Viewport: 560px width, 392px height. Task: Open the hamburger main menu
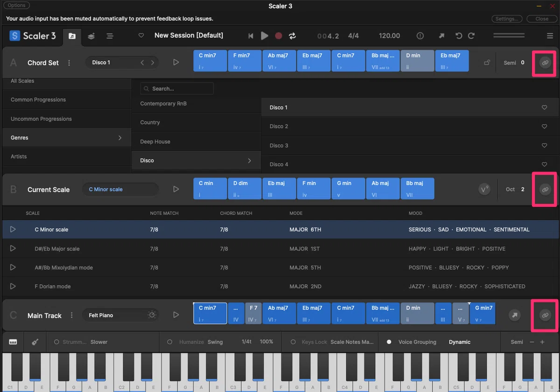pos(550,36)
